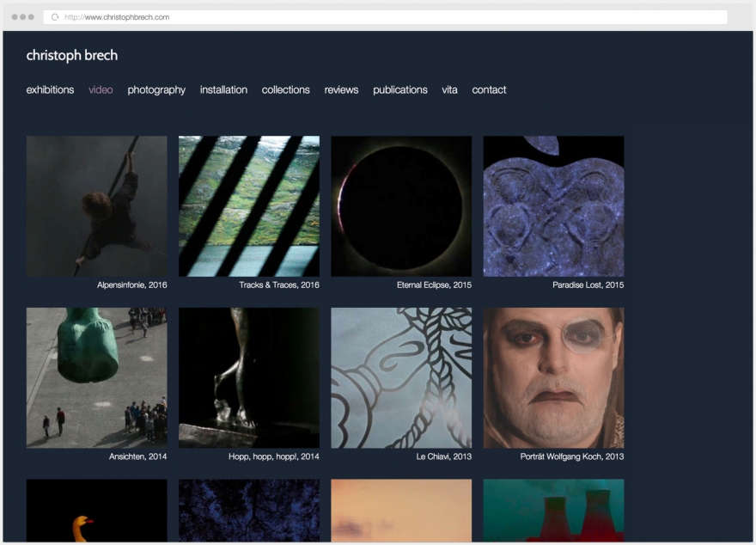Open the yellow duck thumbnail
Viewport: 756px width, 545px height.
97,511
